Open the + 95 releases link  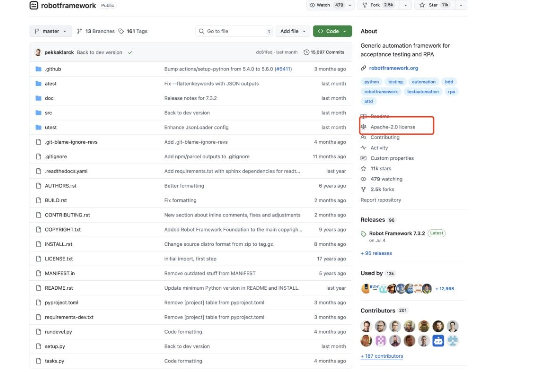(376, 253)
